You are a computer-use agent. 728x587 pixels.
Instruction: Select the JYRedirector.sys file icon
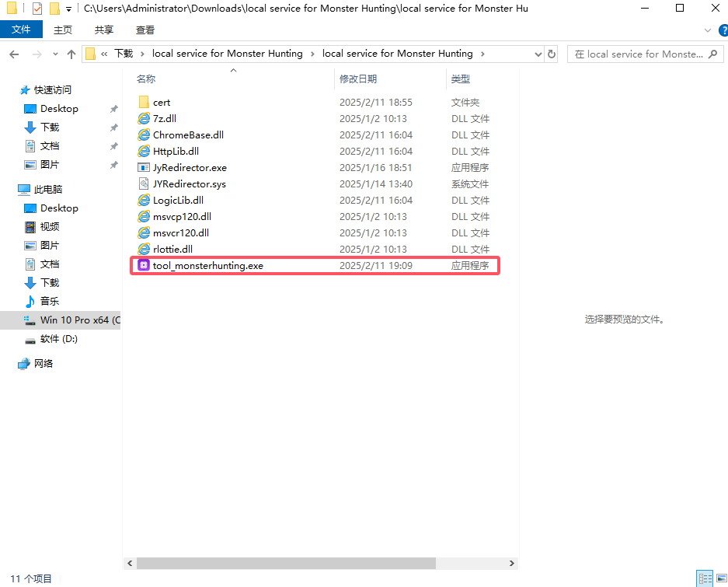click(144, 183)
